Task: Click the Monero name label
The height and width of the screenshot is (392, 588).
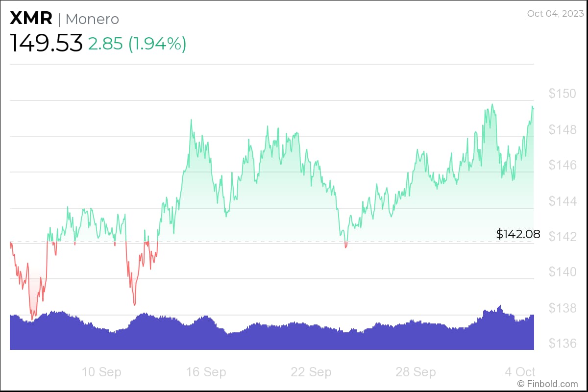Action: point(92,19)
